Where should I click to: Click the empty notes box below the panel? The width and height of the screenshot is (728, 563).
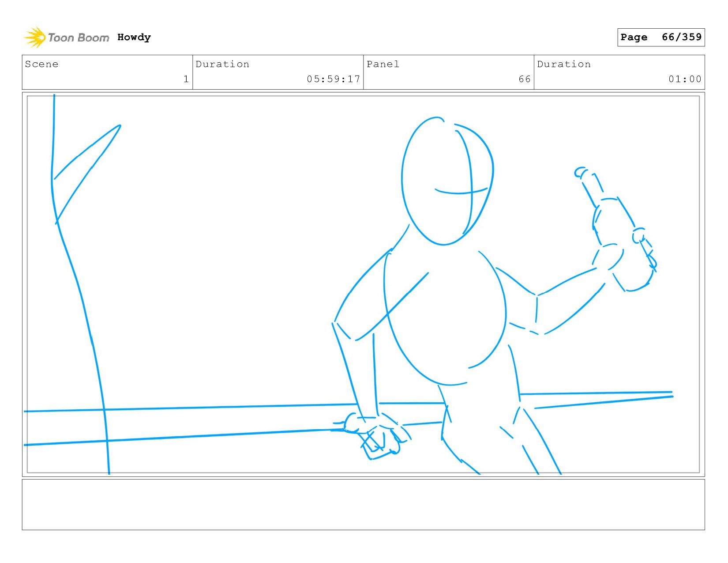pos(363,505)
